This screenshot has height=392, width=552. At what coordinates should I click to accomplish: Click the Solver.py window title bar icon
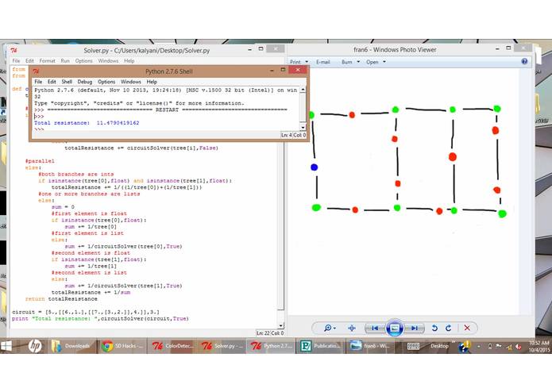point(14,50)
